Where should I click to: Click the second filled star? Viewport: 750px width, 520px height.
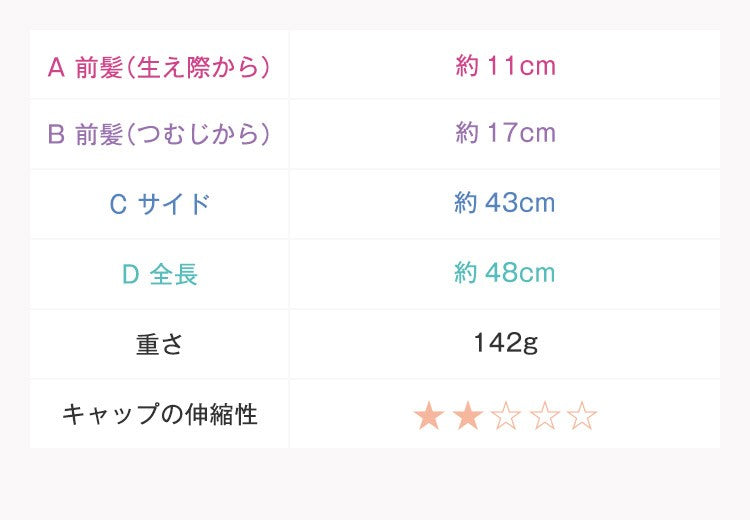467,416
